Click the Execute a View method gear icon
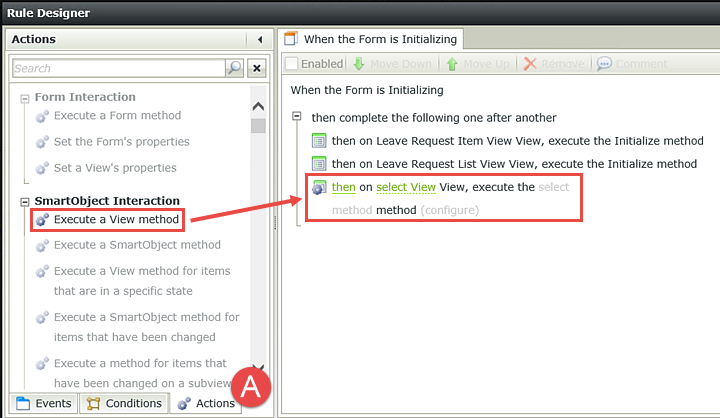Screen dimensions: 720x418 42,220
